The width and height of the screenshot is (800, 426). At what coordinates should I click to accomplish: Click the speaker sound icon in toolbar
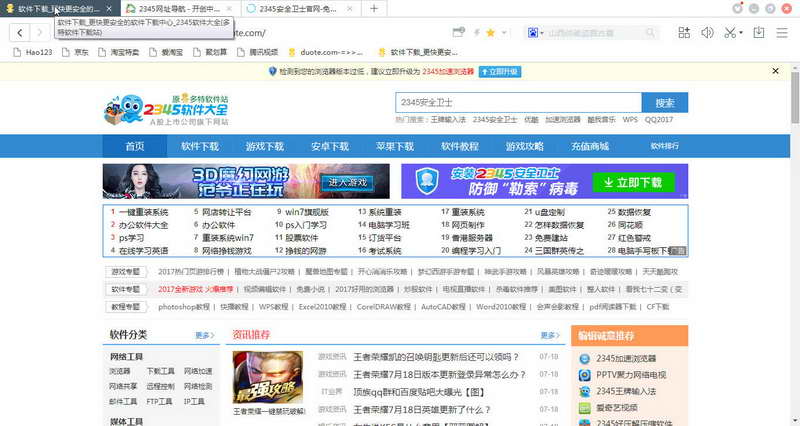pos(707,33)
